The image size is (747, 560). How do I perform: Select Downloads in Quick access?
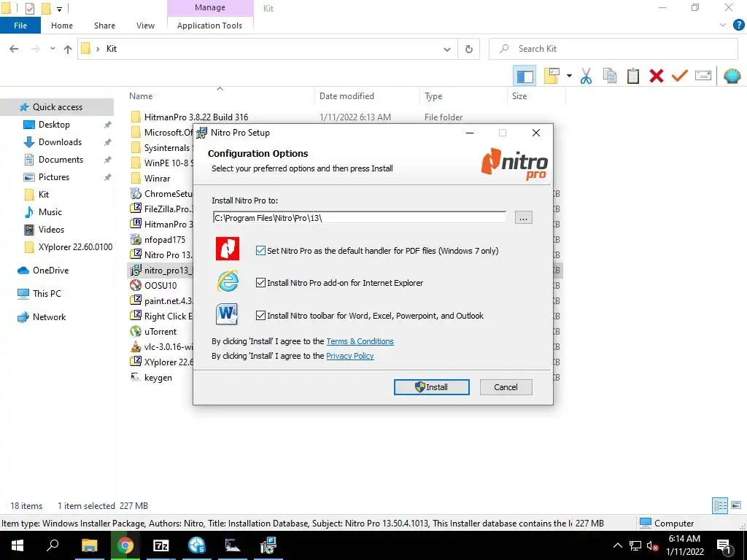(x=60, y=142)
